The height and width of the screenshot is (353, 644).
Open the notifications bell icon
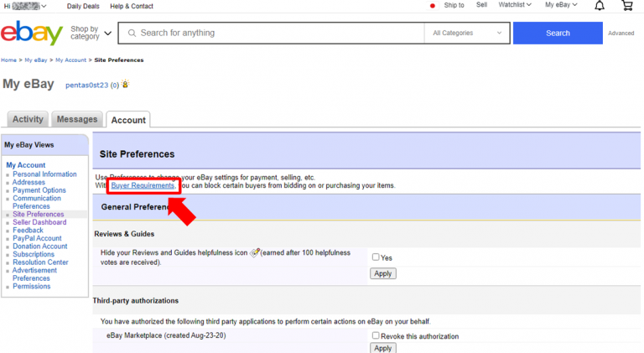click(x=599, y=6)
